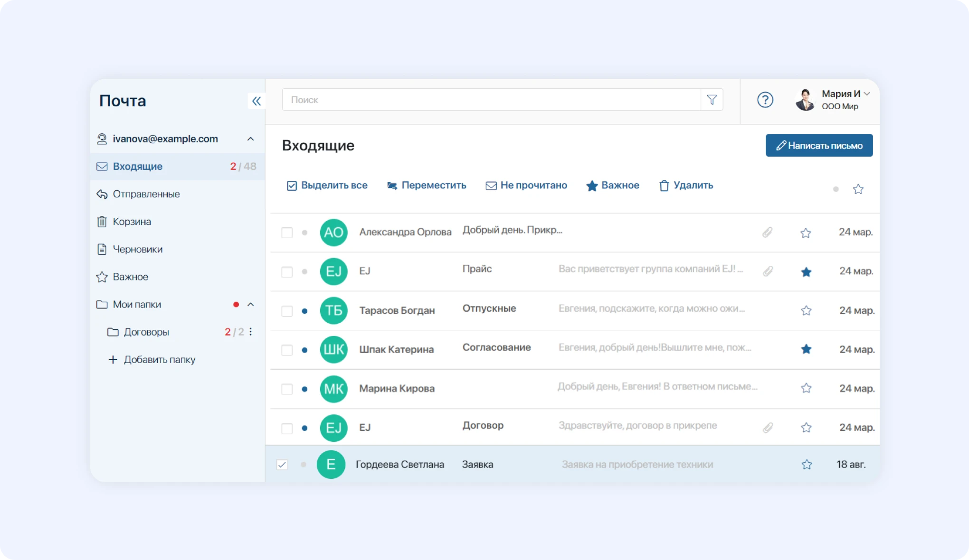This screenshot has height=560, width=969.
Task: Star the Александра Орлова email
Action: click(806, 233)
